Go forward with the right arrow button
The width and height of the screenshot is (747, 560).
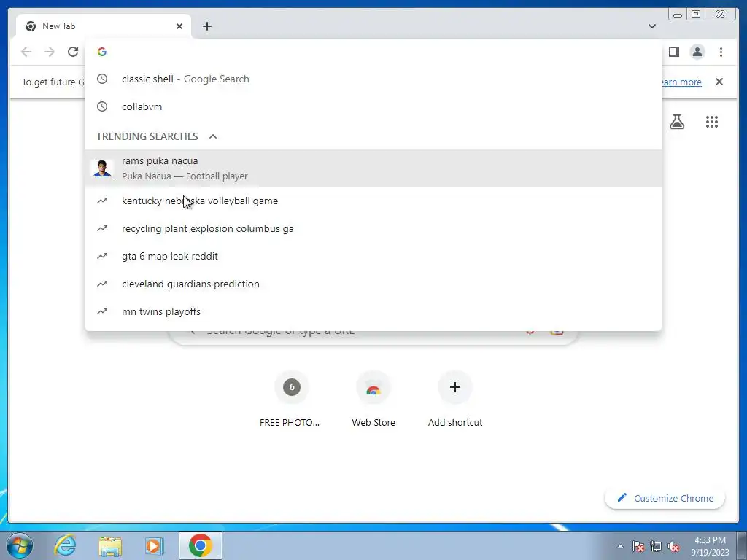point(50,52)
